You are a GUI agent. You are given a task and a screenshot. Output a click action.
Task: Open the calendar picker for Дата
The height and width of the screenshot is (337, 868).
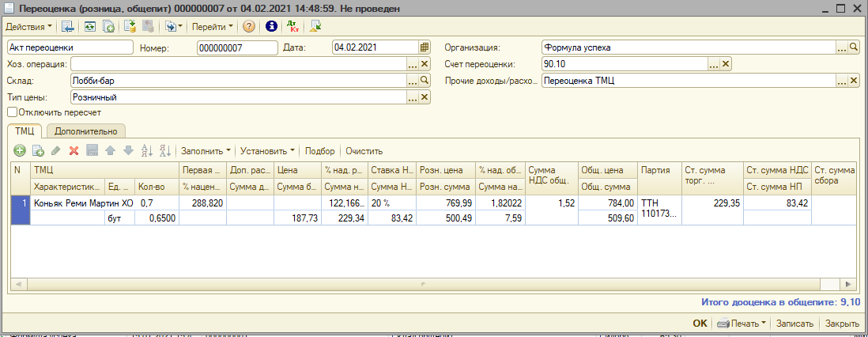click(425, 47)
